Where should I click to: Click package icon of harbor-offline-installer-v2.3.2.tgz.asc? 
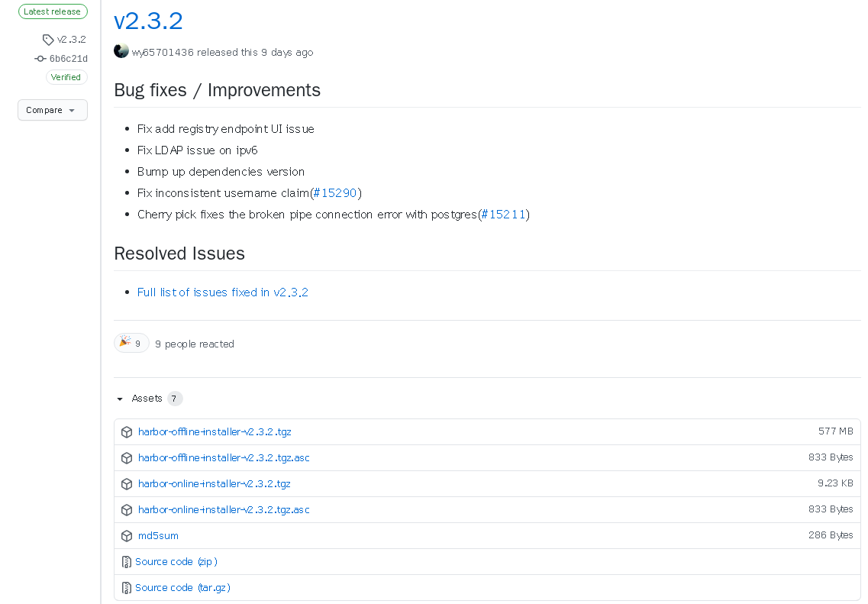(x=127, y=458)
